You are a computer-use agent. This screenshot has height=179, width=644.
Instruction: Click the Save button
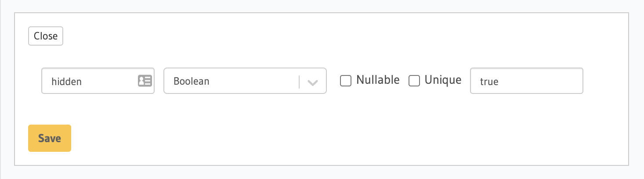point(50,138)
